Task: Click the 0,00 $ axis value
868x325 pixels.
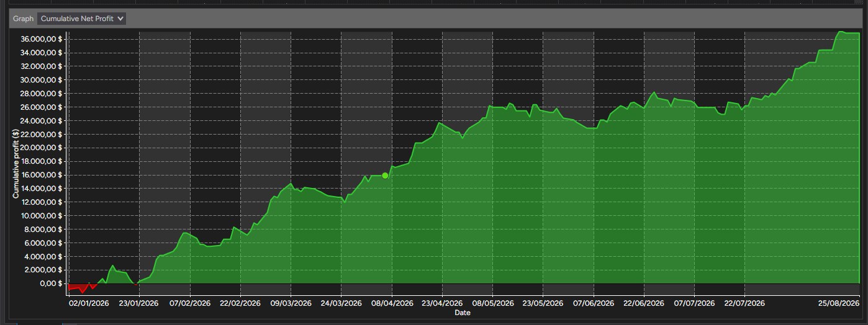Action: tap(50, 283)
